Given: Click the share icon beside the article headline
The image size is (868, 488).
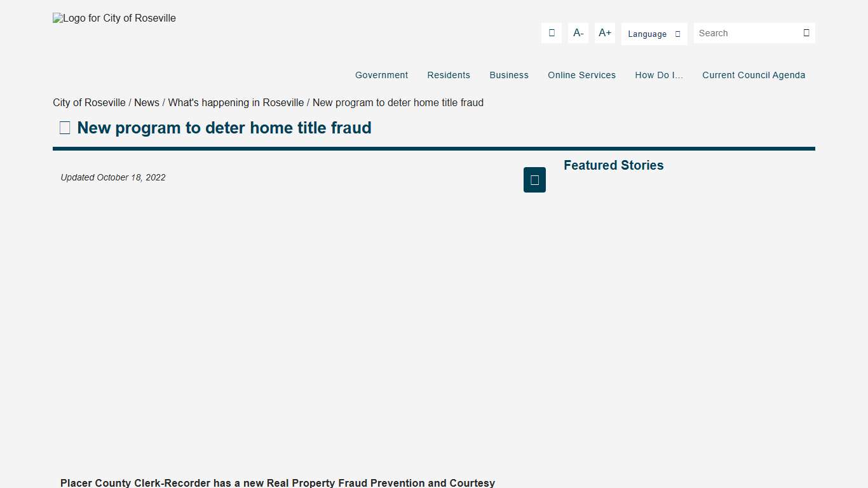Looking at the screenshot, I should tap(64, 127).
